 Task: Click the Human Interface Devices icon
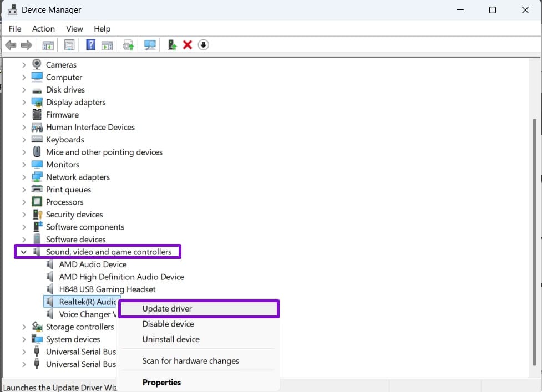coord(37,127)
